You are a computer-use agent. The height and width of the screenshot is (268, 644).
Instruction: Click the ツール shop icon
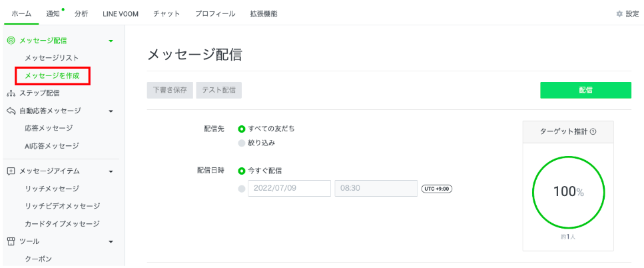pos(11,241)
